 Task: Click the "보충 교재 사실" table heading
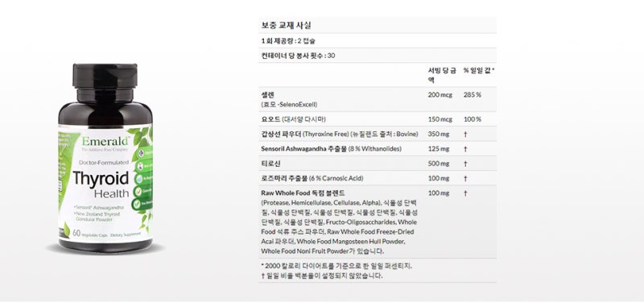point(286,25)
